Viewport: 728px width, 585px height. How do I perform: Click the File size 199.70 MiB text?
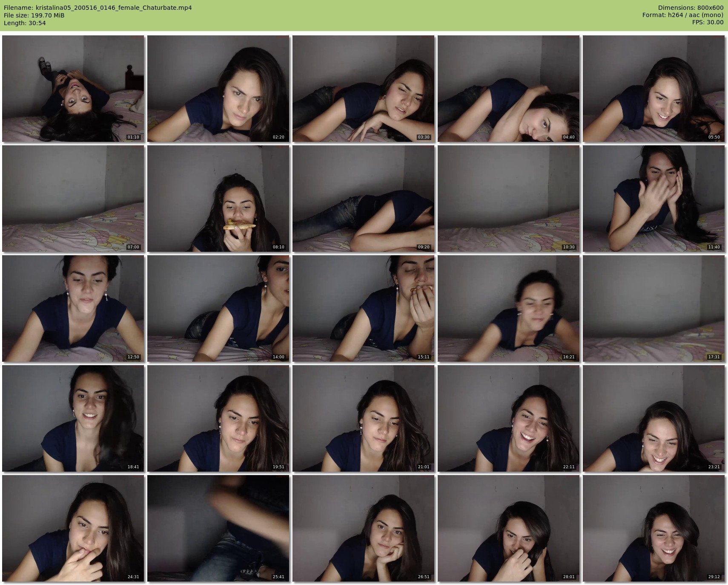[34, 15]
